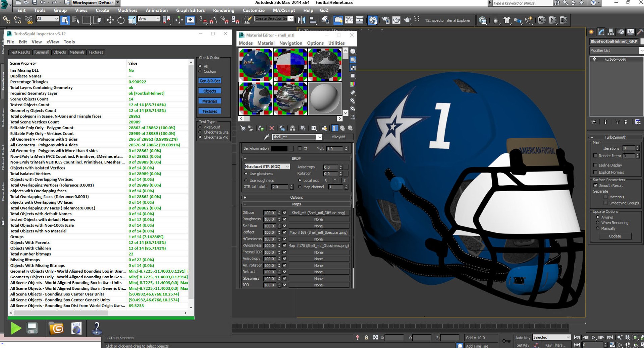Open the shell_mtl material name dropdown
This screenshot has width=644, height=348.
(x=297, y=137)
